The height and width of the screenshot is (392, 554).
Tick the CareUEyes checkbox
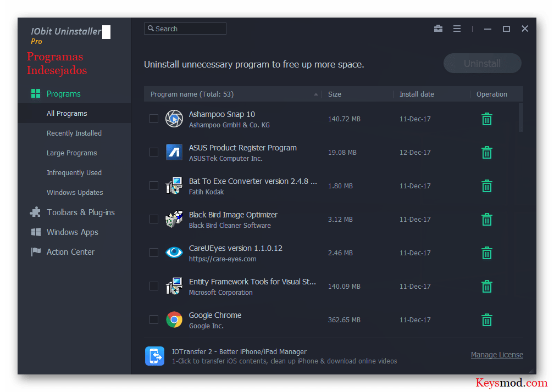pyautogui.click(x=154, y=253)
